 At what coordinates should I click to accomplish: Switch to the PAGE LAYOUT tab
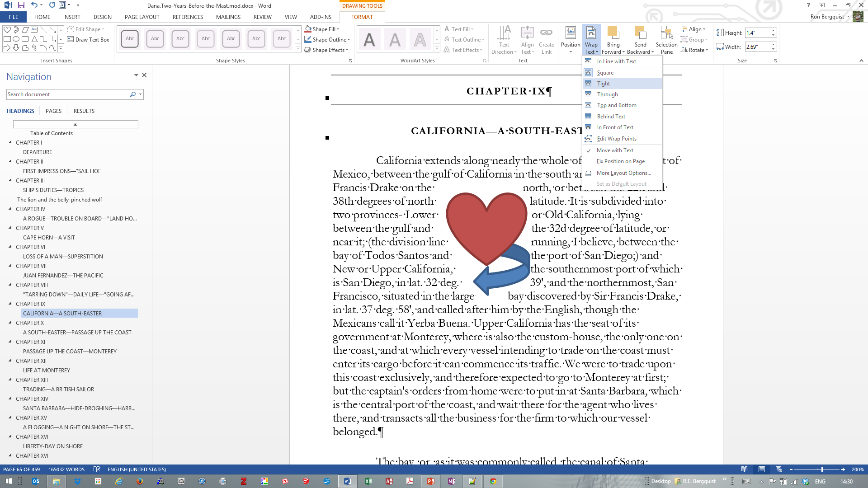click(x=142, y=17)
